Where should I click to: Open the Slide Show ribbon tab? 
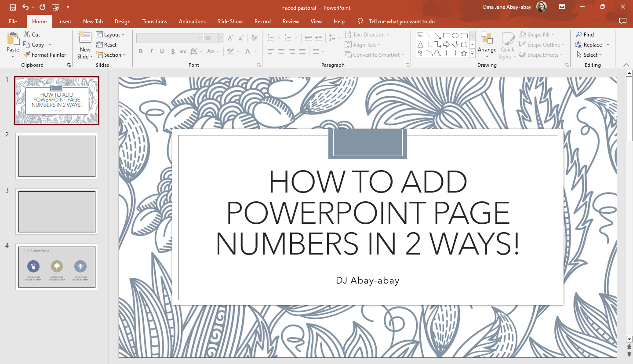pyautogui.click(x=230, y=21)
